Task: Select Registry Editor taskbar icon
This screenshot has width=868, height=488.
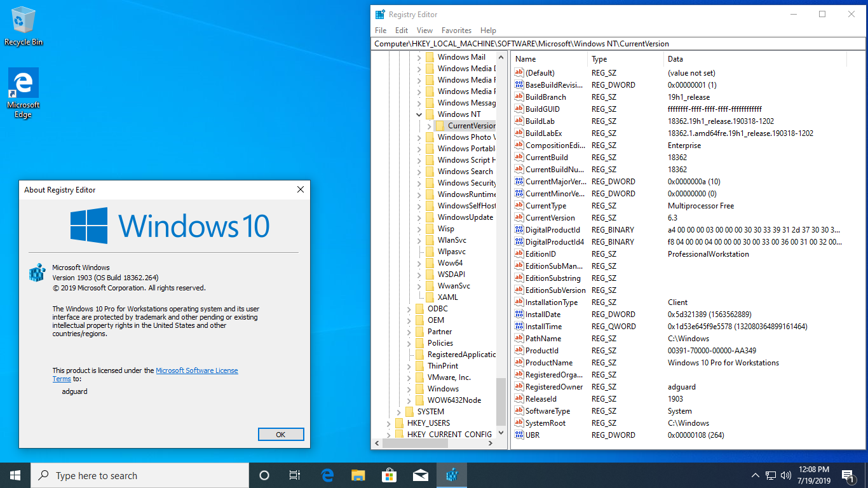Action: [x=452, y=475]
